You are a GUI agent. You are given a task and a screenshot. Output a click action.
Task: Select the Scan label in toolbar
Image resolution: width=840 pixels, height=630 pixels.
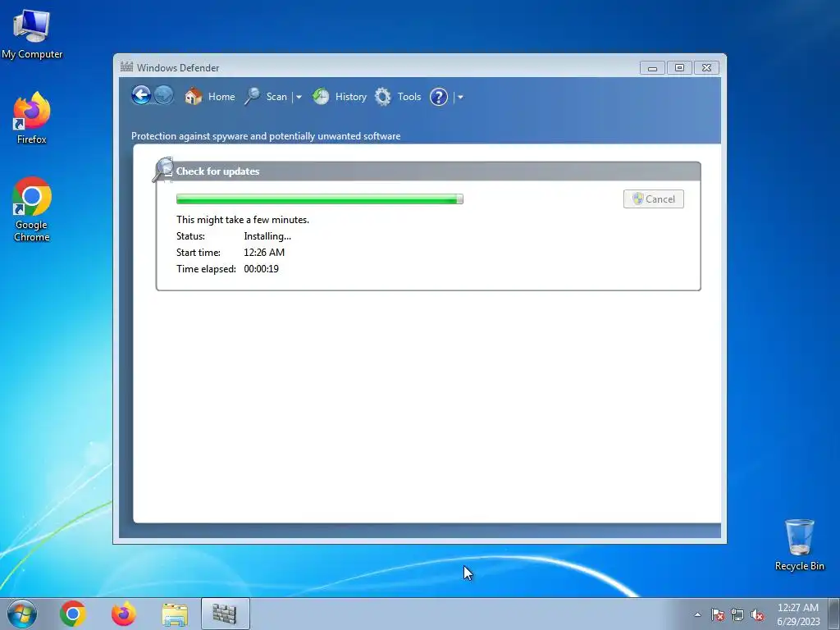(x=276, y=97)
